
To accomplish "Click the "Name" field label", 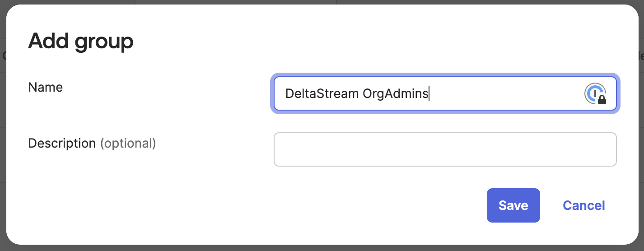I will (45, 87).
